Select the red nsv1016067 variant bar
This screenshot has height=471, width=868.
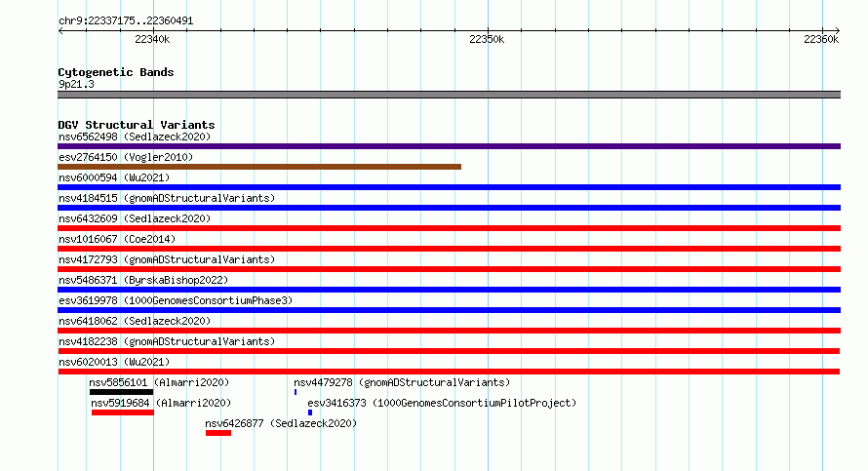(x=449, y=249)
